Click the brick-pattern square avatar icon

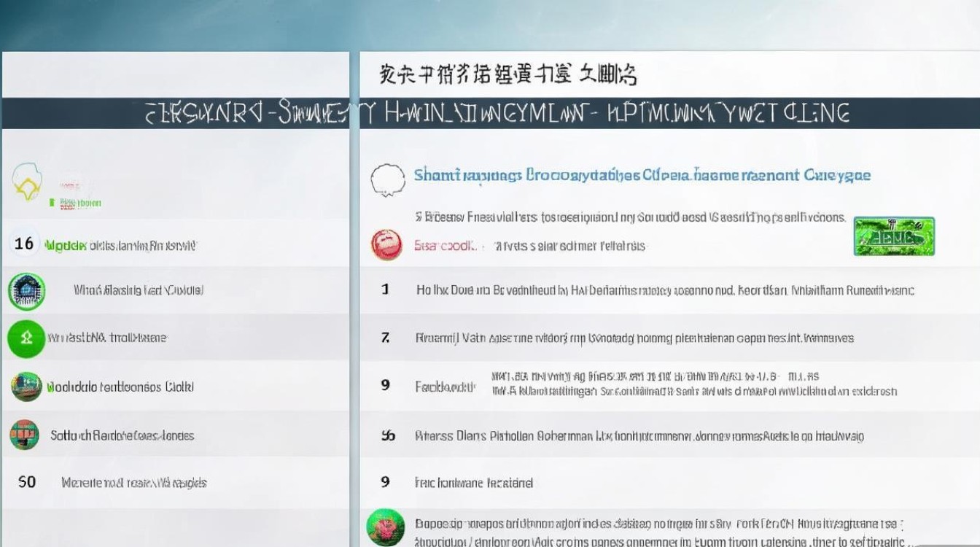click(x=26, y=435)
